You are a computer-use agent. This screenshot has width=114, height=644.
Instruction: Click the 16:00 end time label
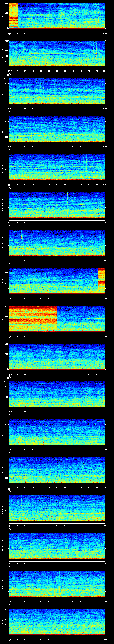pyautogui.click(x=105, y=71)
